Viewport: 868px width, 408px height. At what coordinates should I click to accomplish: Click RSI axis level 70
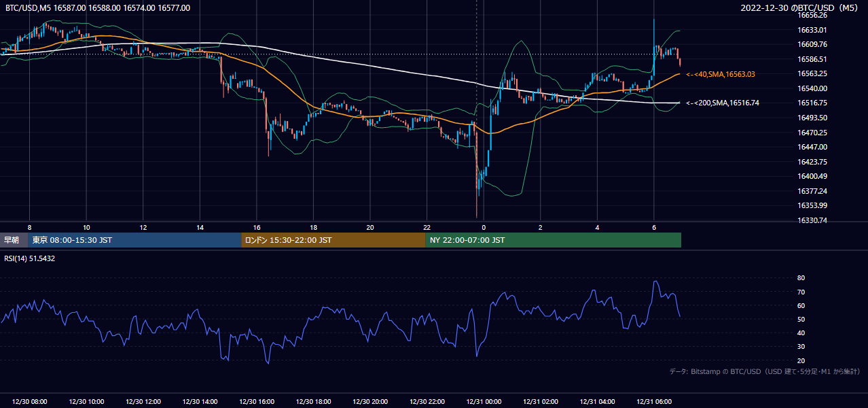801,292
